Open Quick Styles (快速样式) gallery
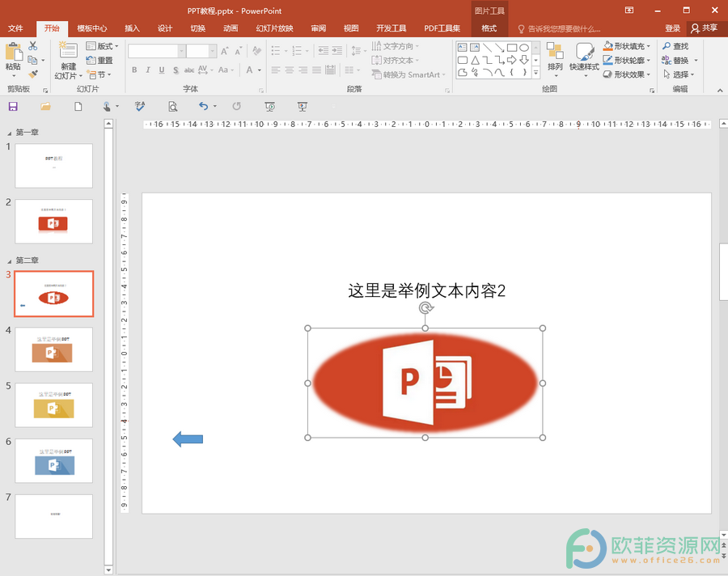This screenshot has width=728, height=576. (x=584, y=57)
